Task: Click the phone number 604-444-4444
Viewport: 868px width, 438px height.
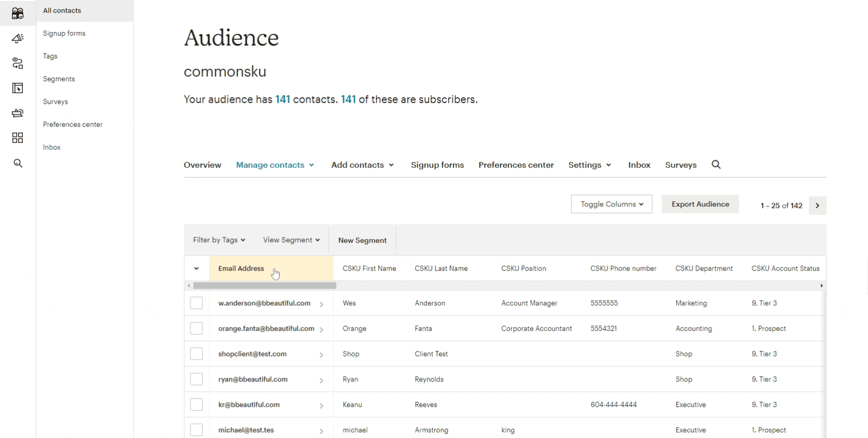Action: (x=613, y=405)
